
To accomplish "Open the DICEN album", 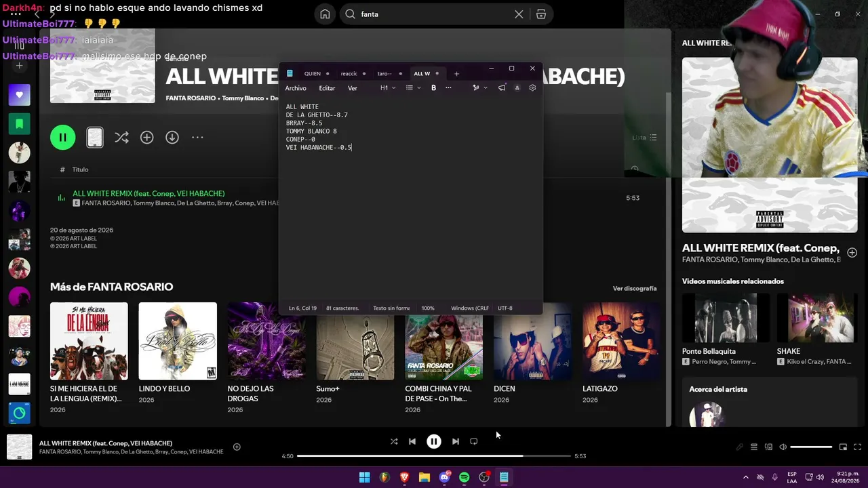I will click(533, 341).
